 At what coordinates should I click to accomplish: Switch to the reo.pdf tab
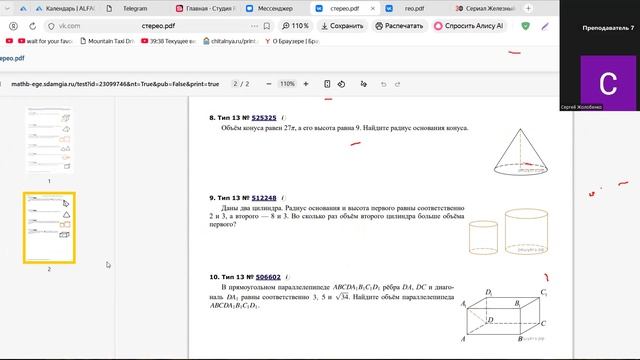click(414, 8)
